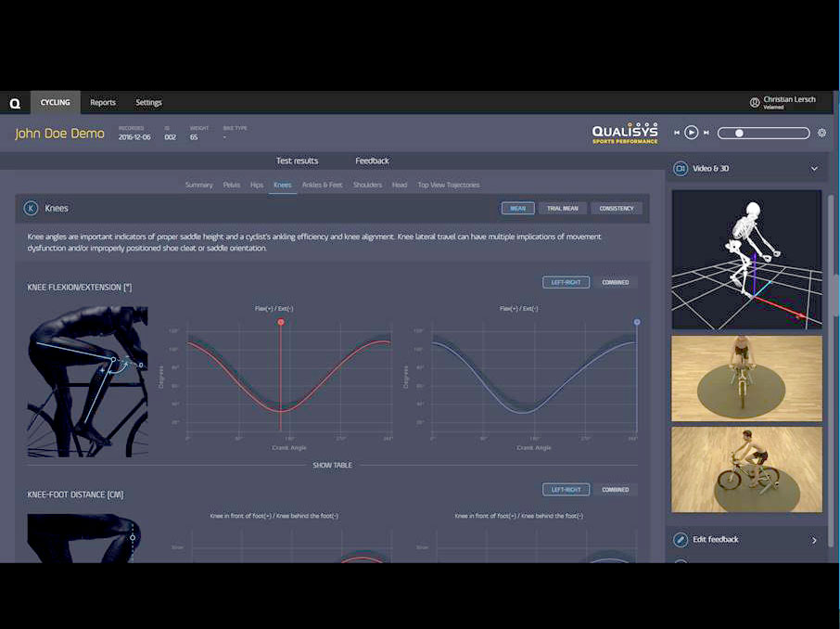Click the side-view cyclist video thumbnail

pyautogui.click(x=746, y=469)
